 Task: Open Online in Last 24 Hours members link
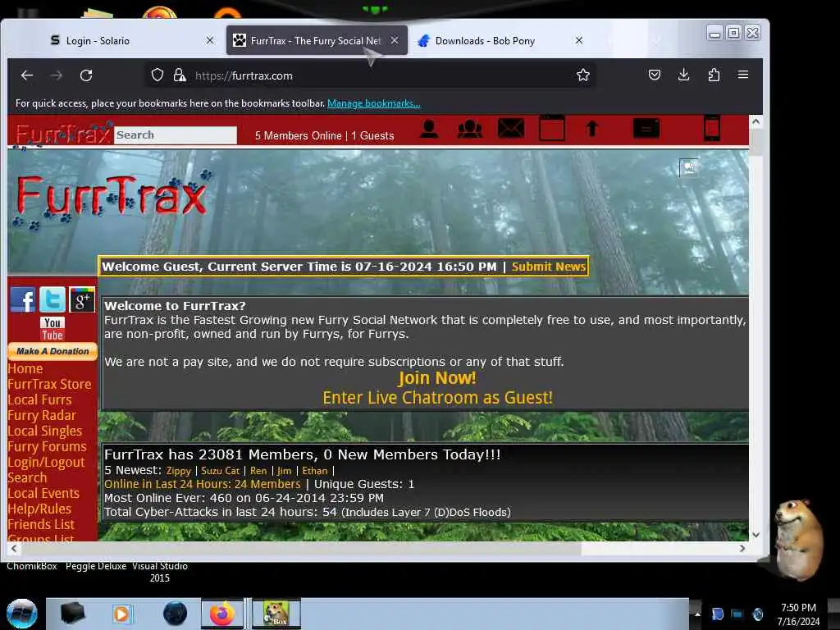203,484
